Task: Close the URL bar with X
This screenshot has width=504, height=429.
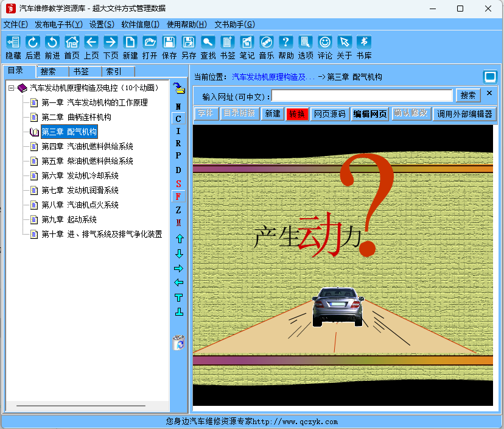Action: point(489,93)
